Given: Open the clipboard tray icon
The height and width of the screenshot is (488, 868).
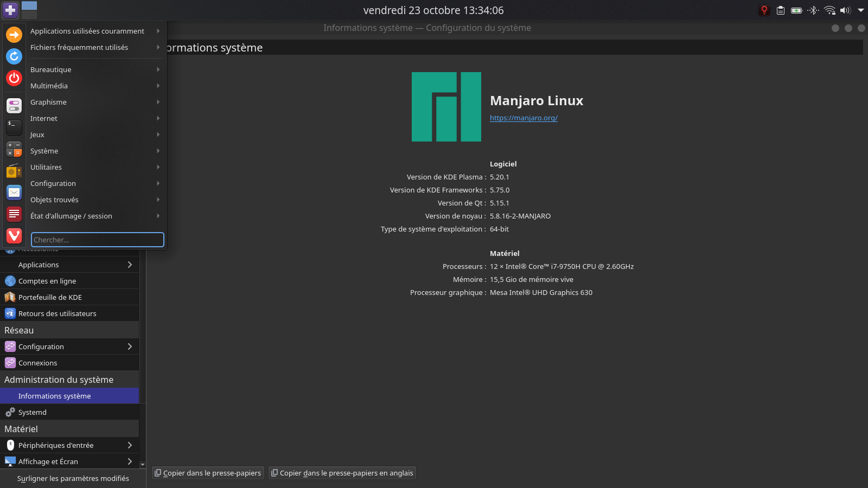Looking at the screenshot, I should pyautogui.click(x=781, y=10).
